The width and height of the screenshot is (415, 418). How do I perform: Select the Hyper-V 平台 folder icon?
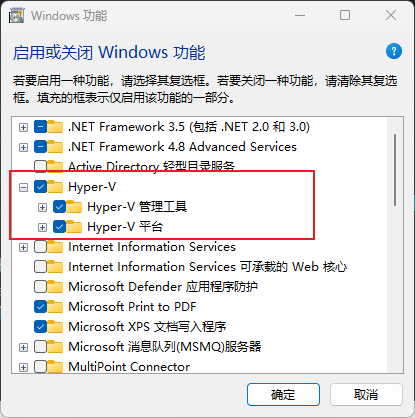74,227
